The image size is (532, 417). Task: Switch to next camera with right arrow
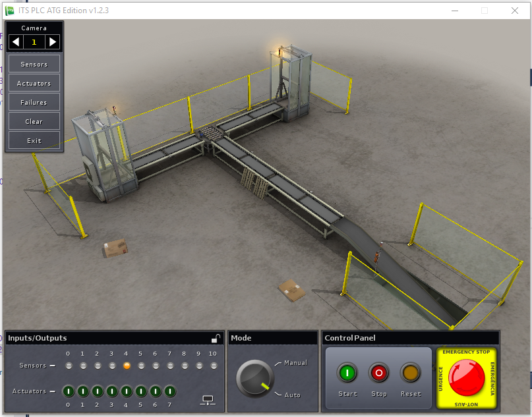(53, 42)
